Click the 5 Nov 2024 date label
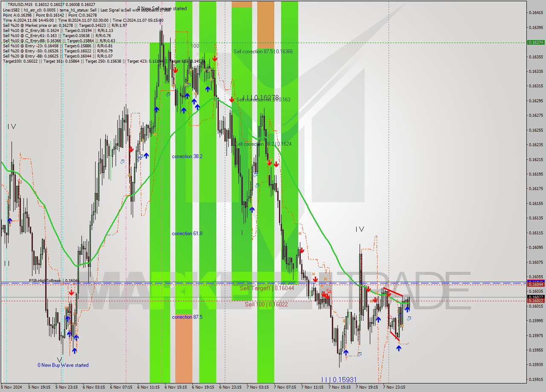546x392 pixels. (x=11, y=387)
